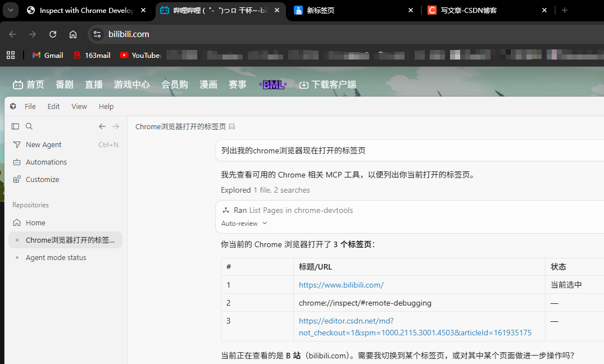The image size is (604, 364).
Task: Click the 当前选中 status cell
Action: [566, 285]
